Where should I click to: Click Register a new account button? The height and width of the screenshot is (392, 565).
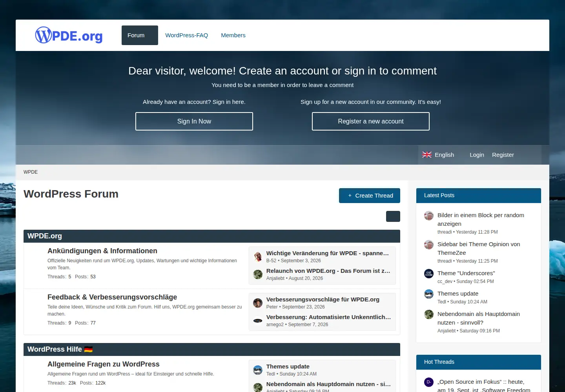[371, 122]
